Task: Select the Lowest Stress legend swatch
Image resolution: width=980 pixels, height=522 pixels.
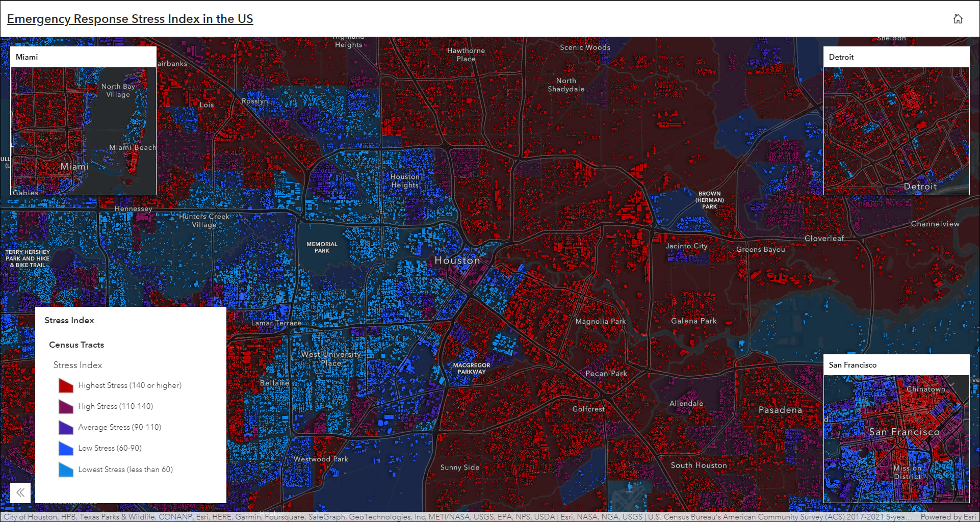Action: (x=65, y=469)
